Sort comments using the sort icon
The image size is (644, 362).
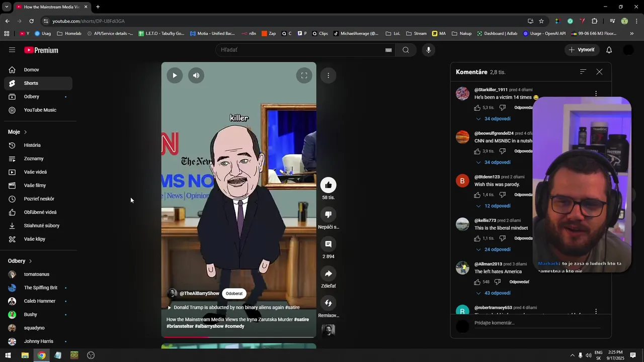click(x=583, y=72)
